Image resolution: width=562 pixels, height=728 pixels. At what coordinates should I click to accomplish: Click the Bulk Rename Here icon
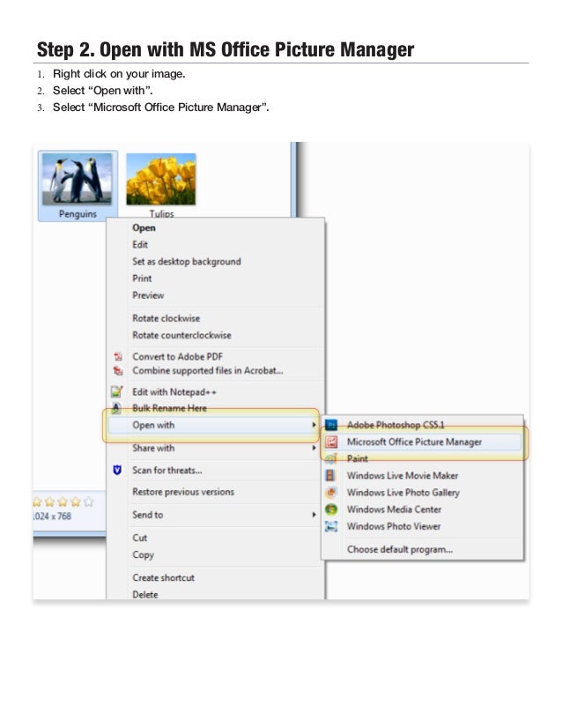[x=116, y=409]
